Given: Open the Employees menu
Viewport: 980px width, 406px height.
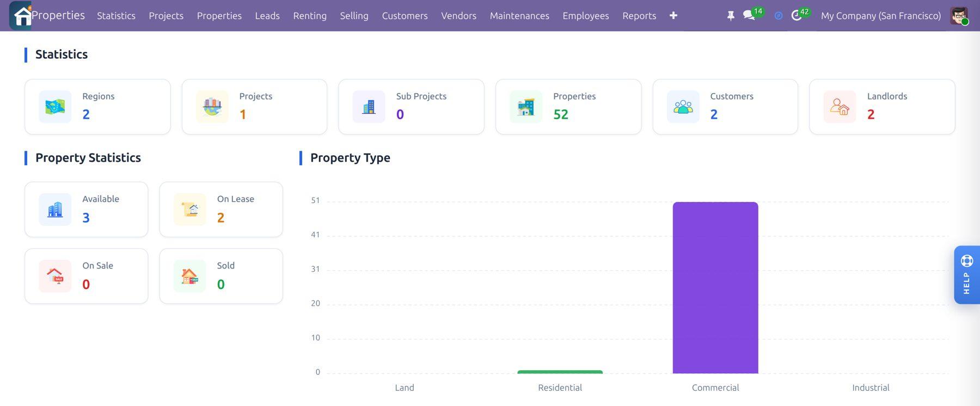Looking at the screenshot, I should pyautogui.click(x=586, y=16).
